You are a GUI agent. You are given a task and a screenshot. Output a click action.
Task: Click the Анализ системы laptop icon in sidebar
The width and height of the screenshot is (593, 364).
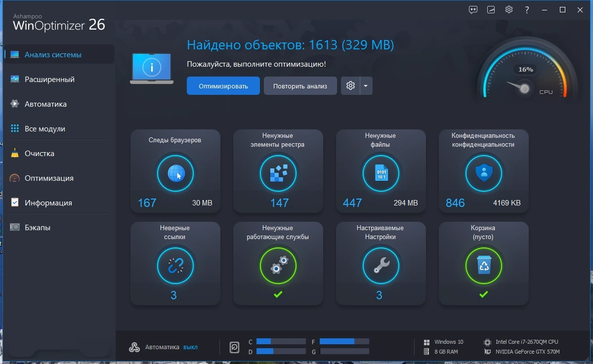(x=15, y=55)
